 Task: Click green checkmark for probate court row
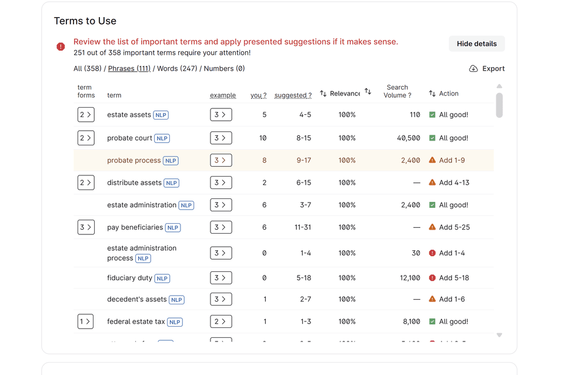(x=432, y=138)
